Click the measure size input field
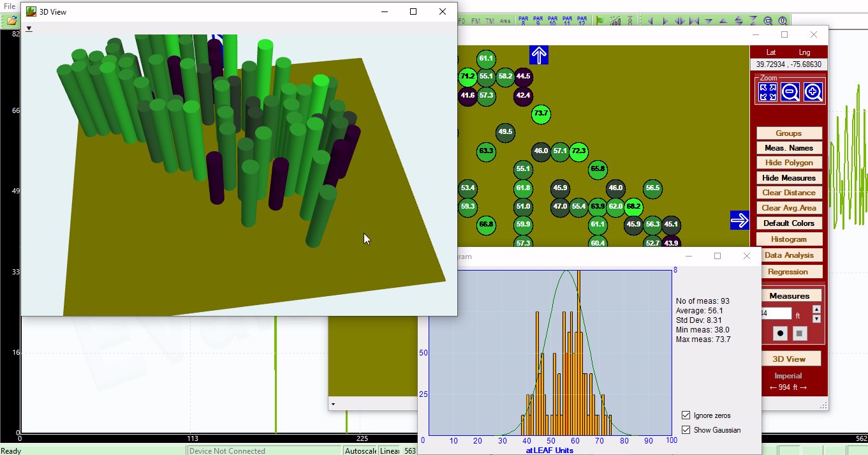 (776, 313)
